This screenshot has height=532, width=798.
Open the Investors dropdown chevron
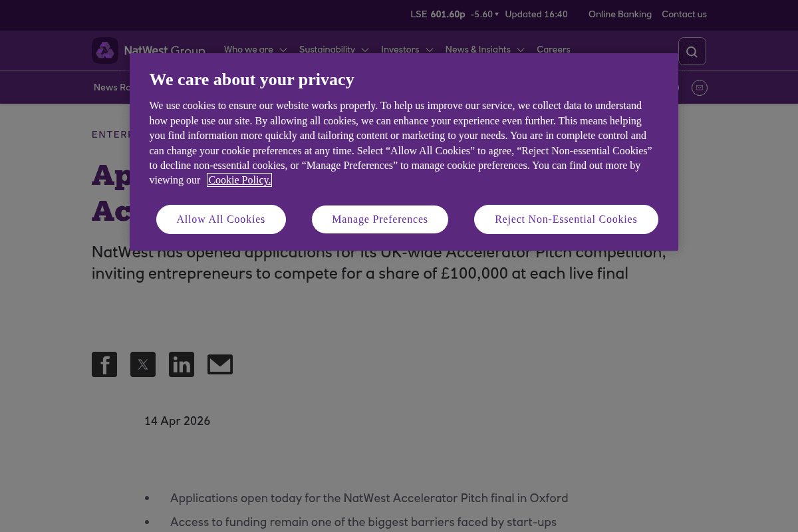(430, 50)
